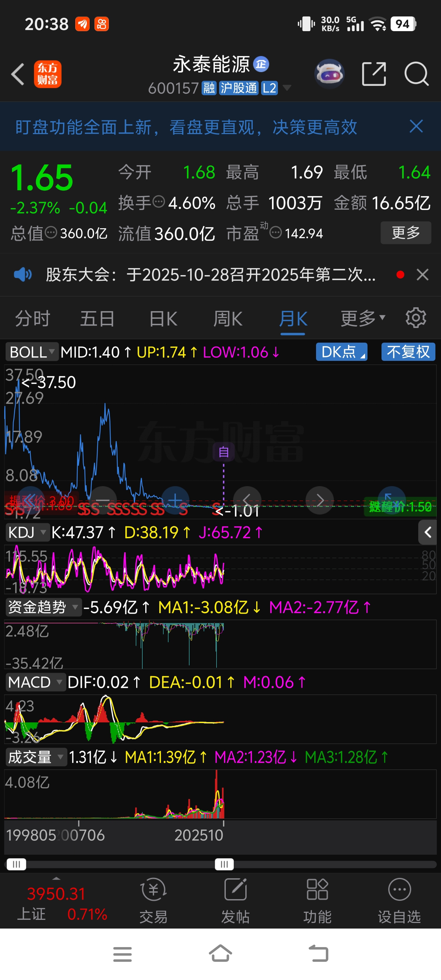
Task: Open the 功能 functions icon
Action: tap(317, 901)
